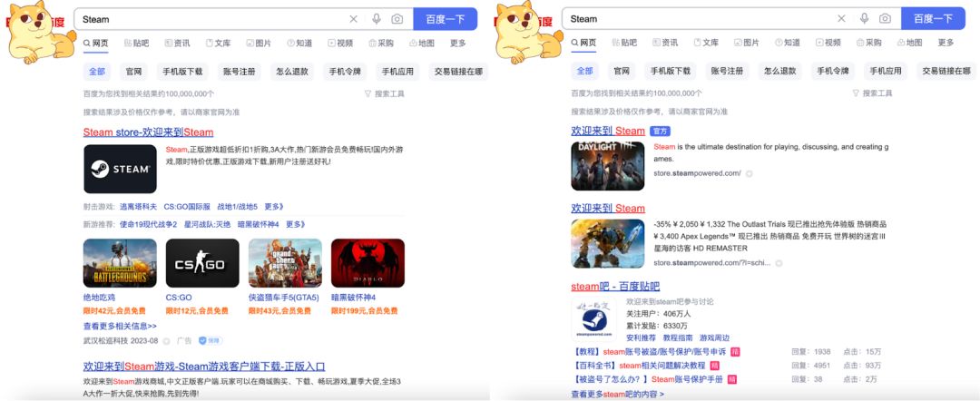Click 百度一下 button in left Baidu page
This screenshot has height=401, width=980.
[445, 19]
